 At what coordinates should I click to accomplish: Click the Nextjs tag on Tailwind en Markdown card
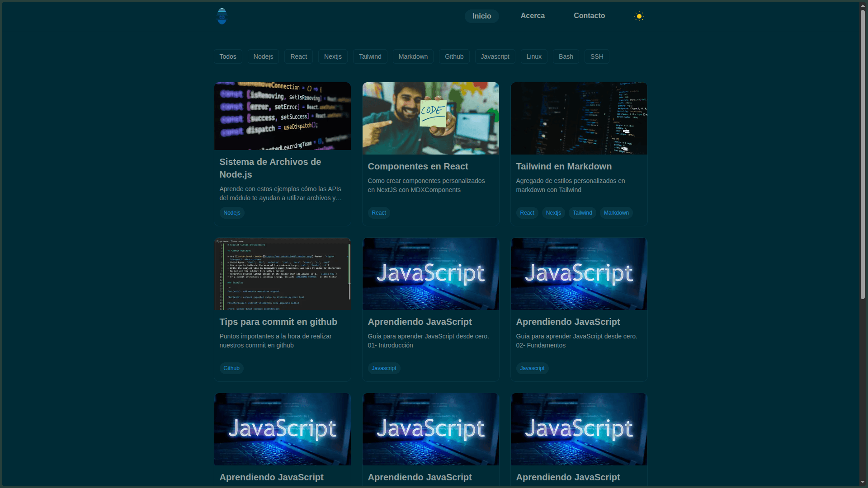(x=553, y=213)
